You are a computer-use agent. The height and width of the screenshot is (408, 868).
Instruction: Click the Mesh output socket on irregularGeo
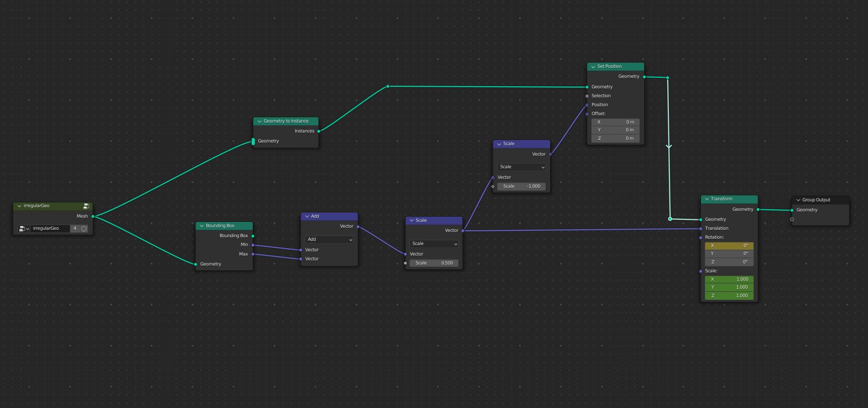93,217
